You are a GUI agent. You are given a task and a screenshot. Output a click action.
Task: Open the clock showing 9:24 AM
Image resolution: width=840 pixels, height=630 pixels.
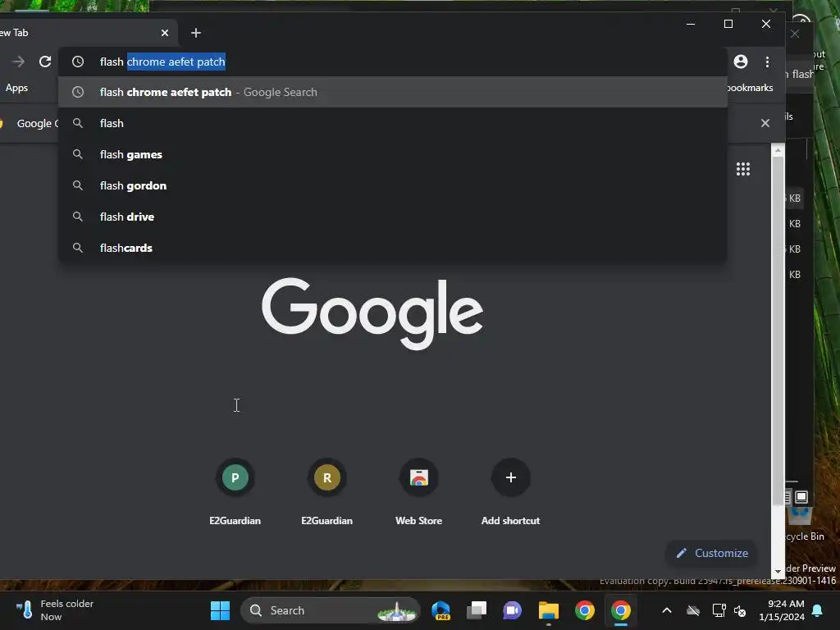pyautogui.click(x=782, y=610)
